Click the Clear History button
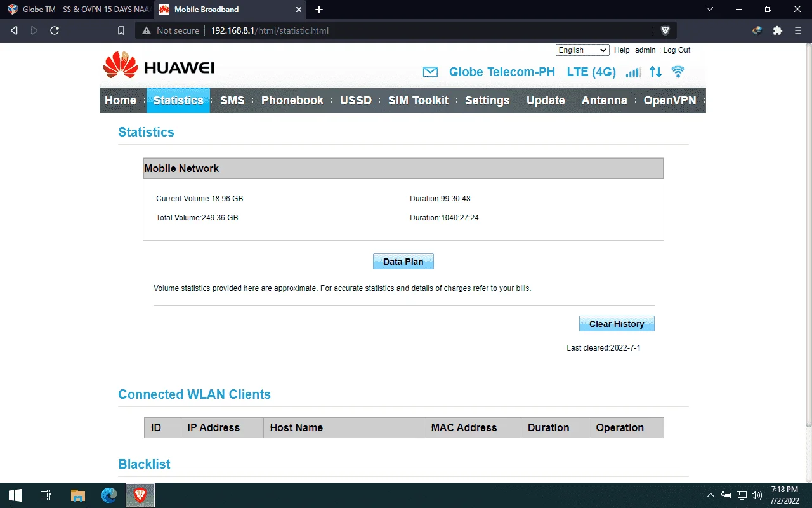Screen dimensions: 812x508 pyautogui.click(x=617, y=324)
